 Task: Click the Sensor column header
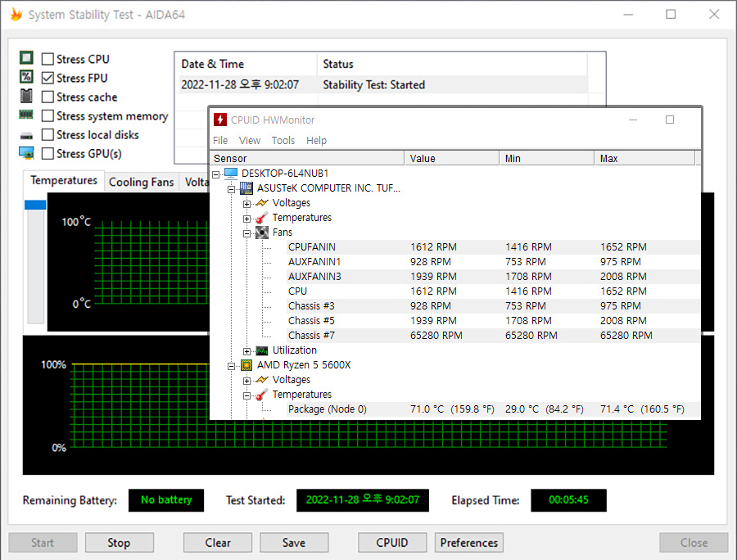[x=306, y=158]
